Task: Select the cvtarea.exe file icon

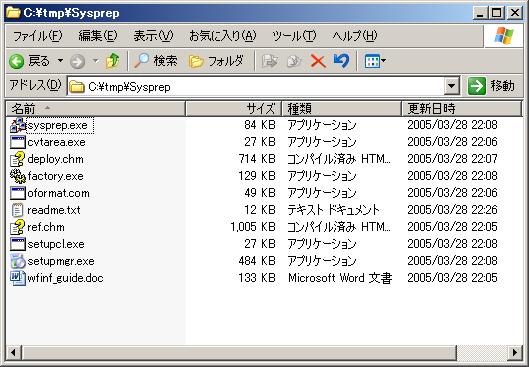Action: 18,142
